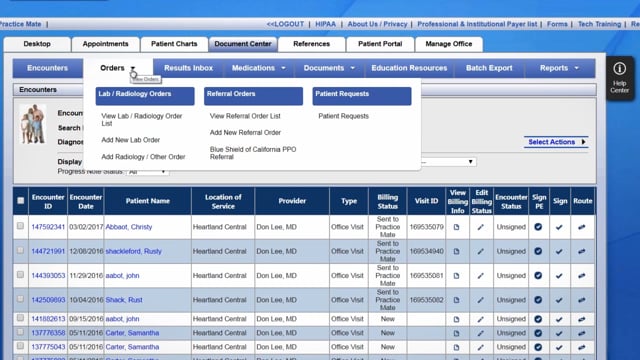Click the family photo thumbnail
The width and height of the screenshot is (640, 360).
33,124
